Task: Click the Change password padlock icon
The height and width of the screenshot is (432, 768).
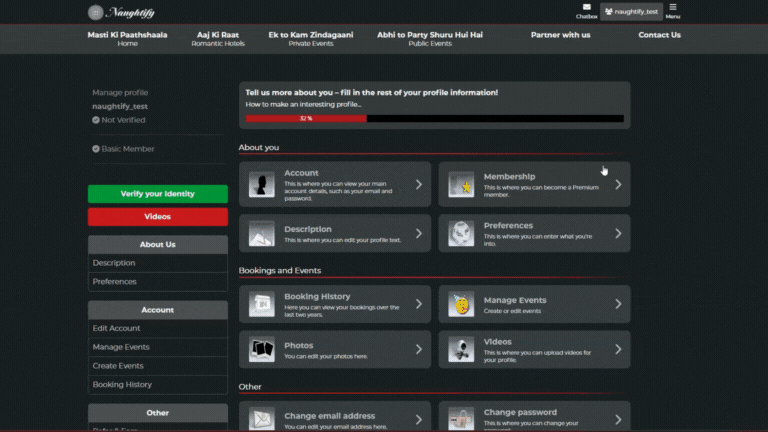Action: [x=461, y=418]
